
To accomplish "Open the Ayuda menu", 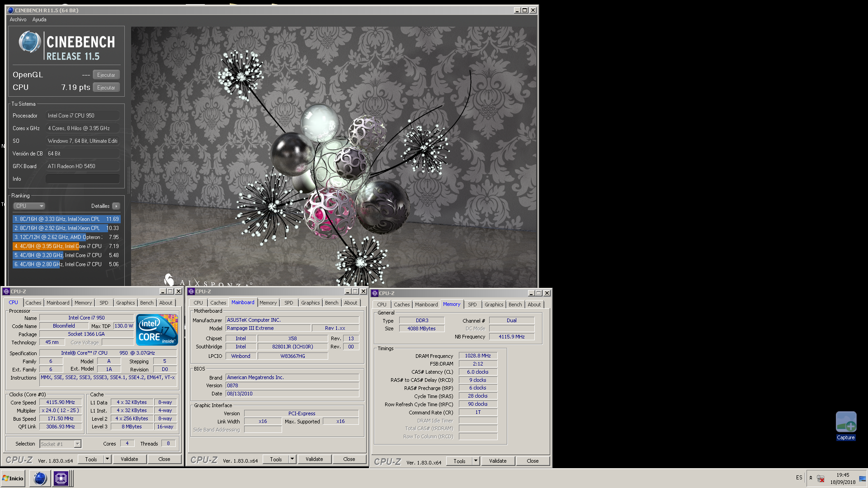I will 39,19.
